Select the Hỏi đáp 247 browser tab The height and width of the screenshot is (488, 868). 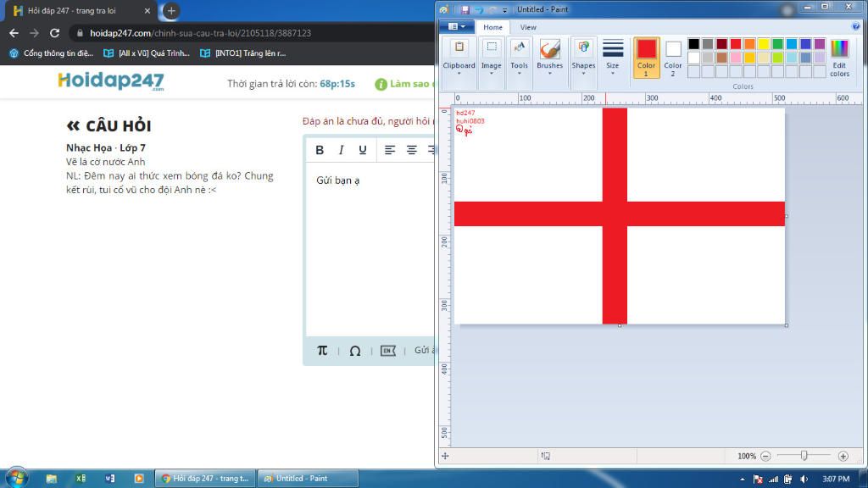coord(81,10)
